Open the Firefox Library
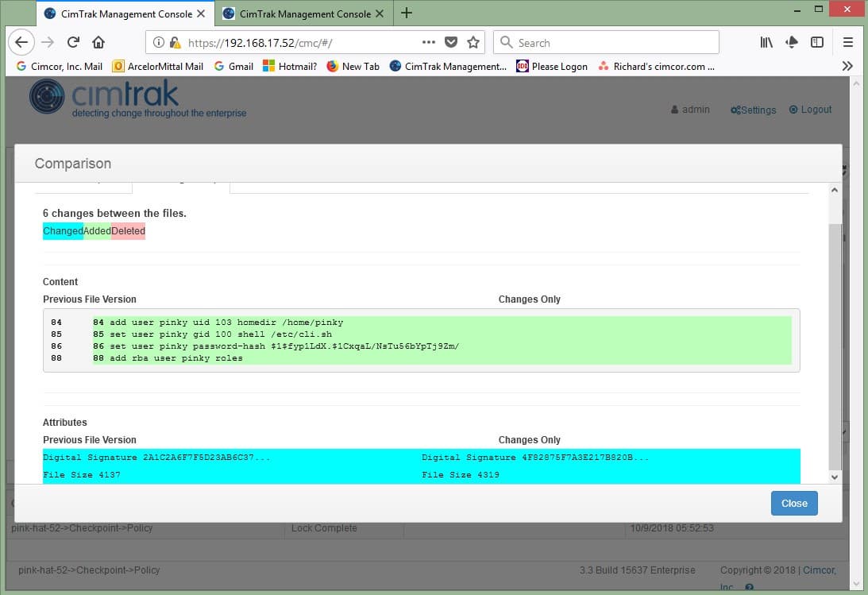Viewport: 868px width, 595px height. point(766,42)
